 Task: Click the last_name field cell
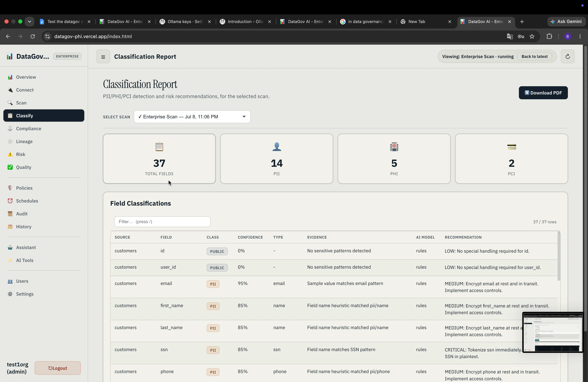[x=171, y=327]
